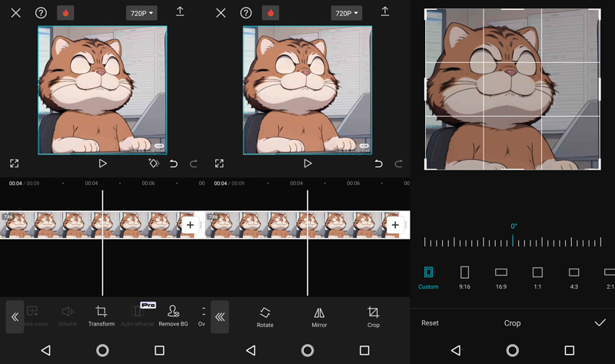Viewport: 615px width, 364px height.
Task: Tap Android home on the middle screen
Action: click(x=307, y=350)
